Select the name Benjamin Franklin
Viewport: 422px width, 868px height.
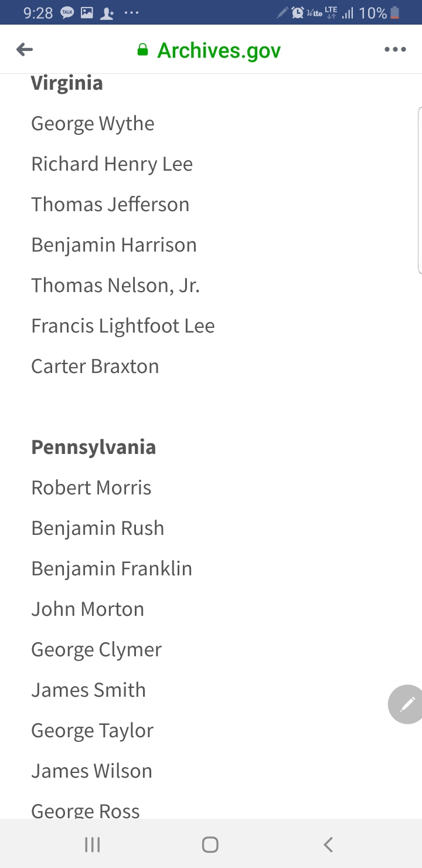pyautogui.click(x=111, y=568)
